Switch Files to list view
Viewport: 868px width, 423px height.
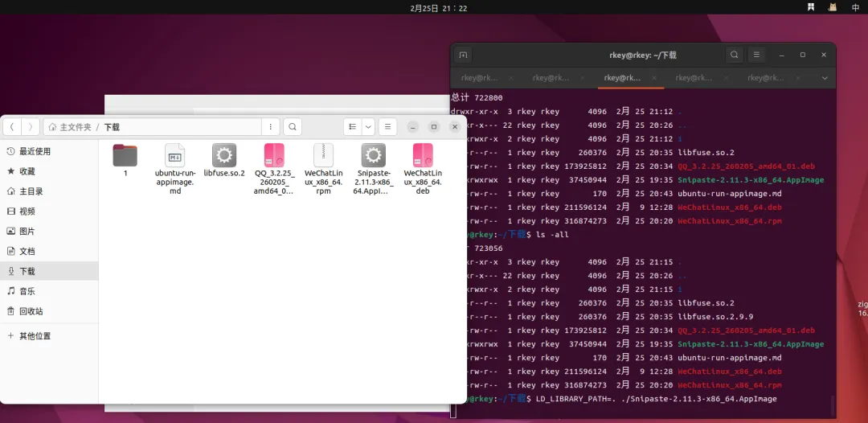tap(353, 127)
